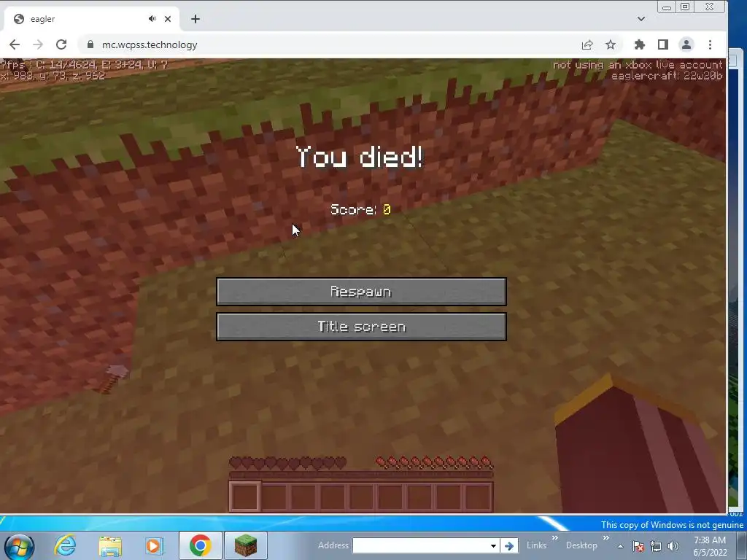This screenshot has width=747, height=560.
Task: Open Action Center flag icon
Action: 638,546
